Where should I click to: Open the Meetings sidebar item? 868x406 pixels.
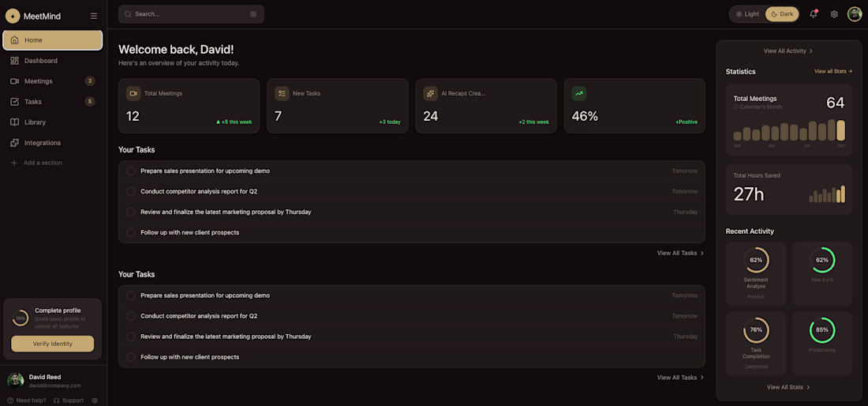(38, 81)
